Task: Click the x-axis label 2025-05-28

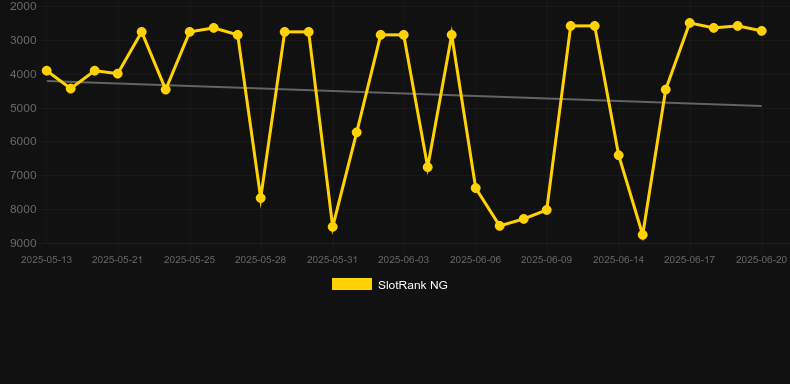Action: tap(260, 260)
